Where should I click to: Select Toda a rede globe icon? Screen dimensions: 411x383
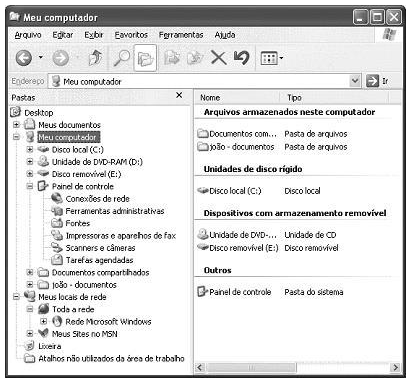(43, 309)
